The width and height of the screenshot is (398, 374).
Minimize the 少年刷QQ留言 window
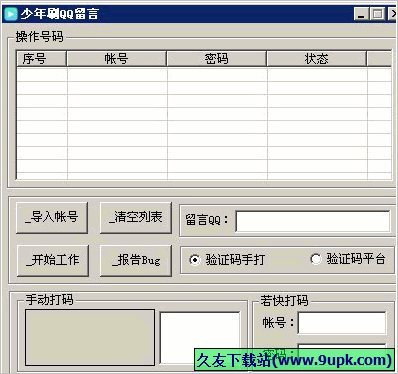pyautogui.click(x=362, y=14)
